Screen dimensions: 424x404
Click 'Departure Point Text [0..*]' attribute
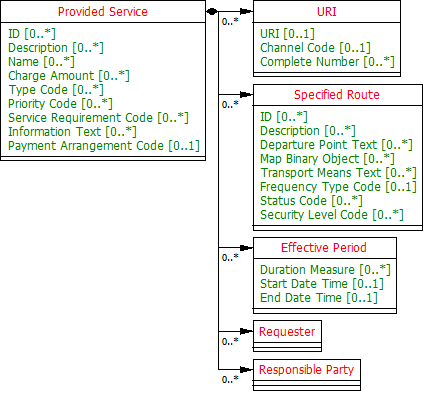pyautogui.click(x=336, y=145)
